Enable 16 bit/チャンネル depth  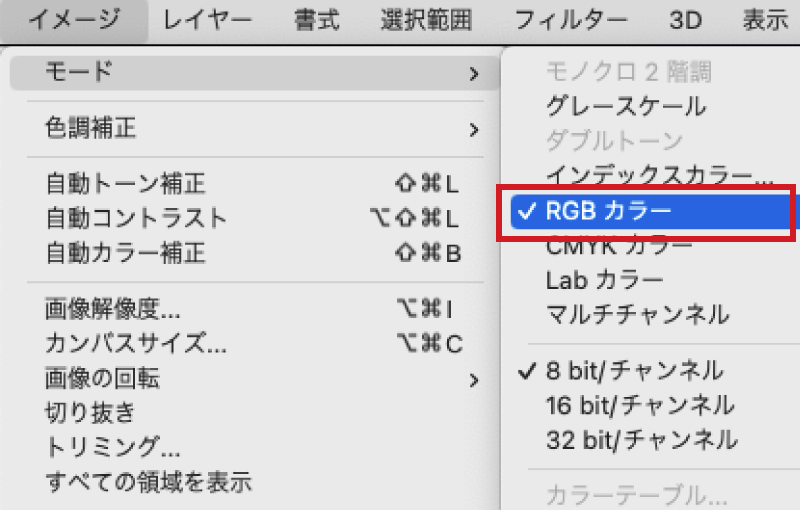tap(640, 405)
